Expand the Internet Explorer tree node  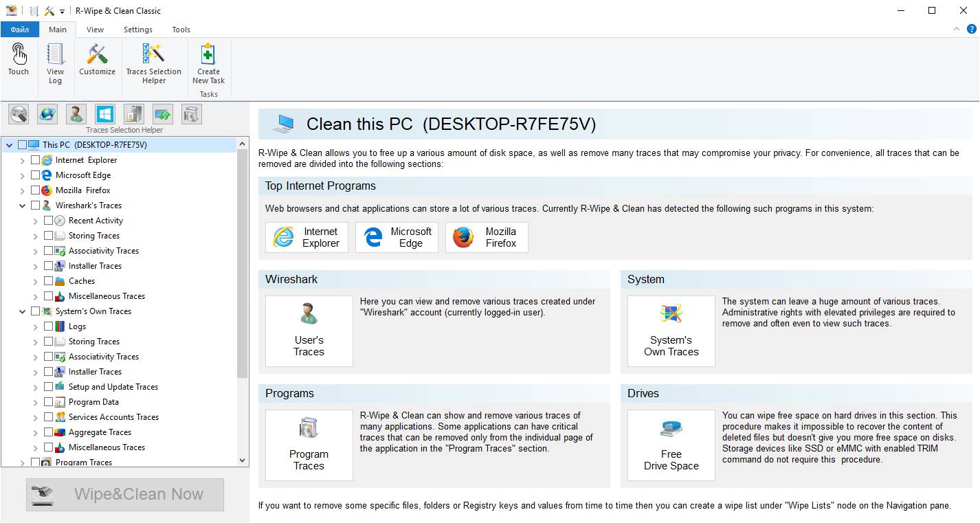click(23, 160)
